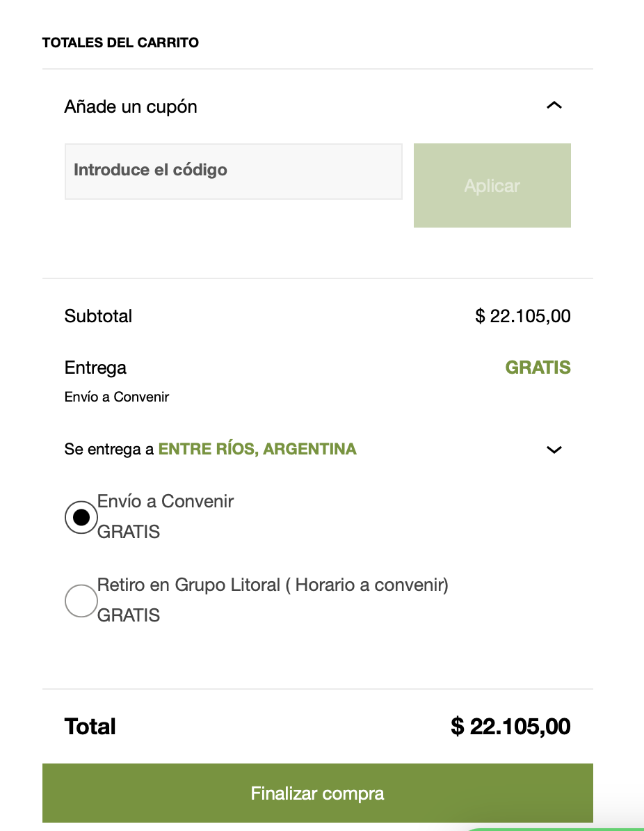Click the bold Total amount value

coord(510,726)
